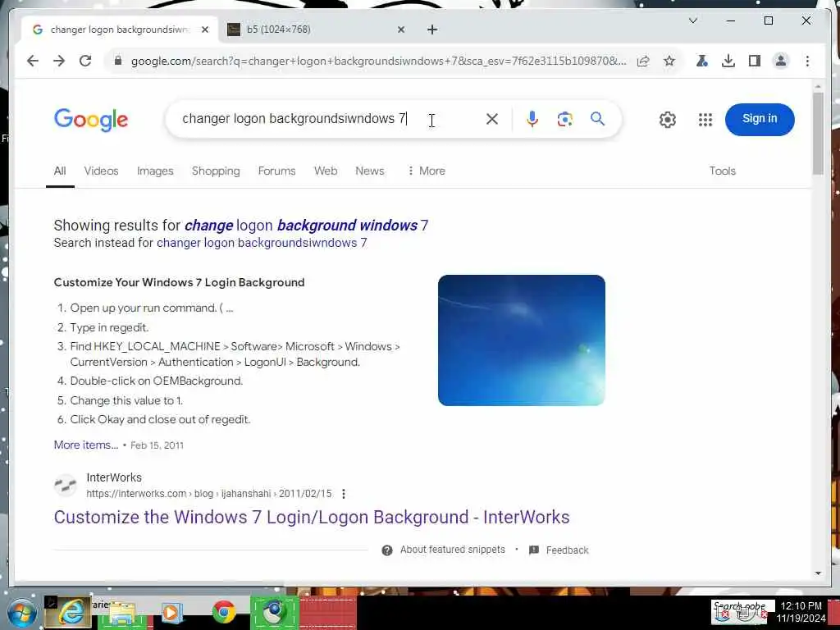Click the page vertical scrollbar thumb

[818, 133]
